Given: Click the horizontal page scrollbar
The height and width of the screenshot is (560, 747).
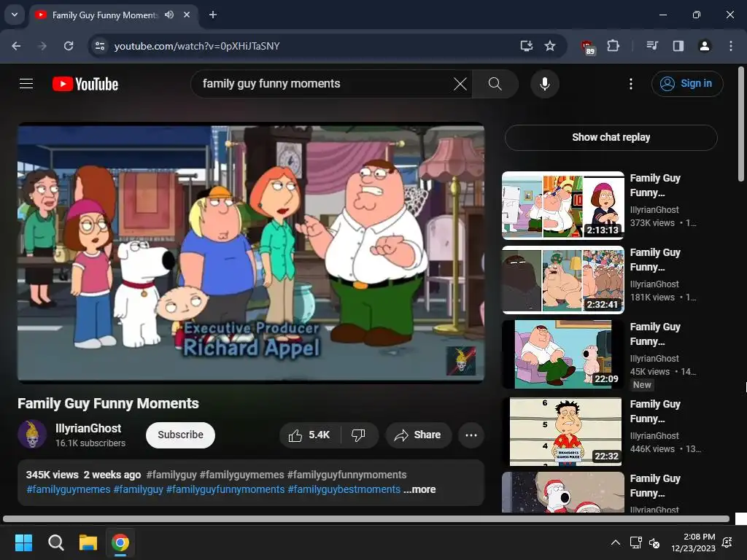Looking at the screenshot, I should pos(366,518).
